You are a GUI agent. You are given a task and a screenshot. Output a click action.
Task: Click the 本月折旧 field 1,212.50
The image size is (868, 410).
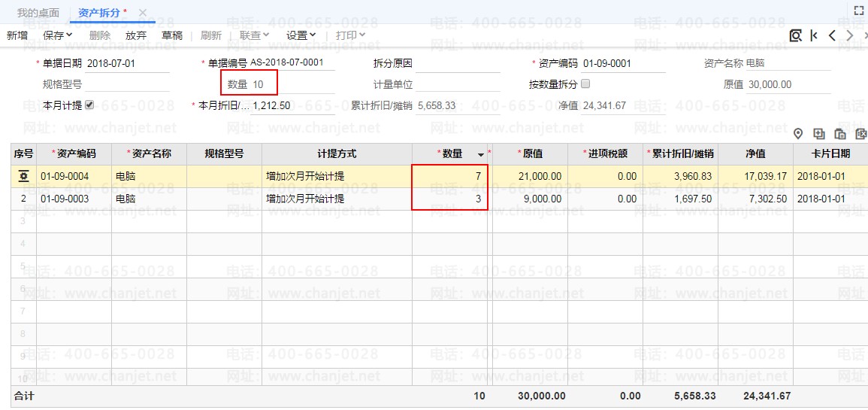[x=292, y=106]
